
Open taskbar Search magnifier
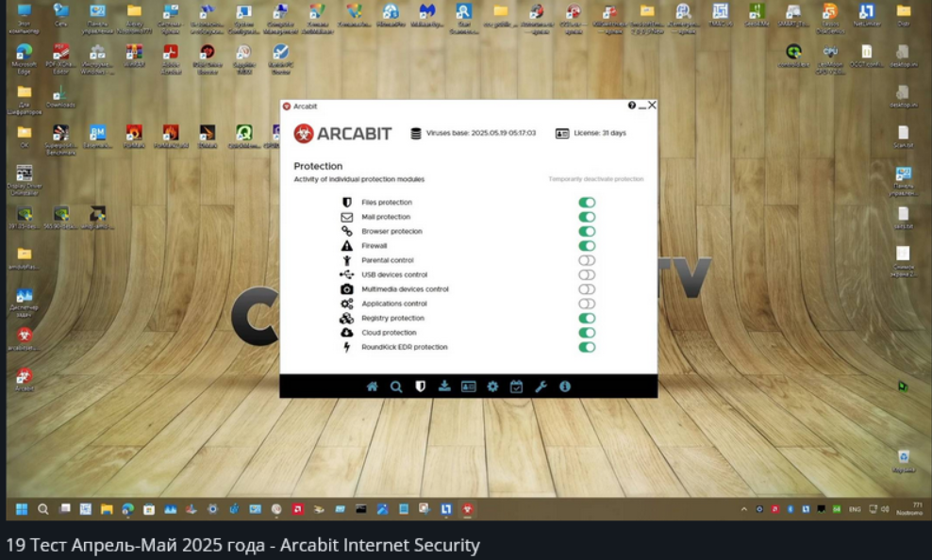(42, 509)
